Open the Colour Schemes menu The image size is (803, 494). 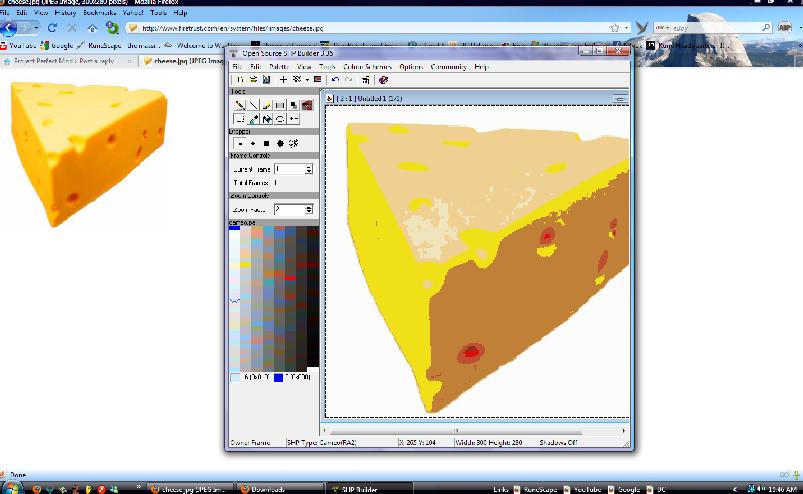click(367, 66)
